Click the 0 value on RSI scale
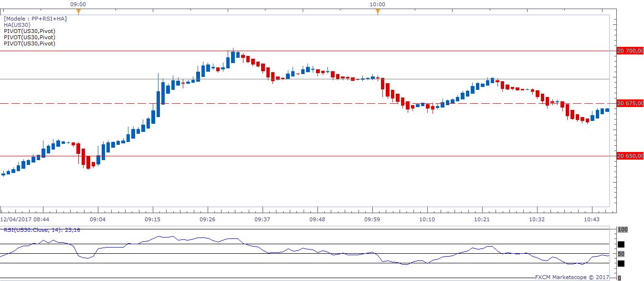The height and width of the screenshot is (281, 644). [619, 278]
